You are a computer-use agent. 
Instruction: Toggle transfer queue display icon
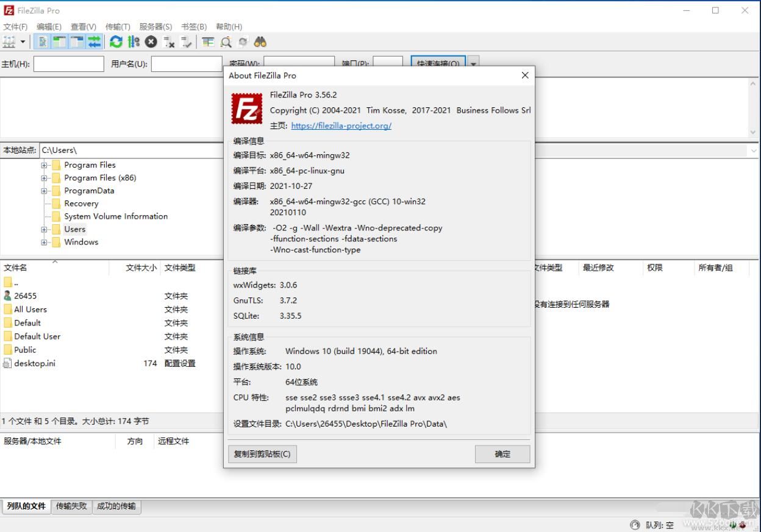[94, 42]
